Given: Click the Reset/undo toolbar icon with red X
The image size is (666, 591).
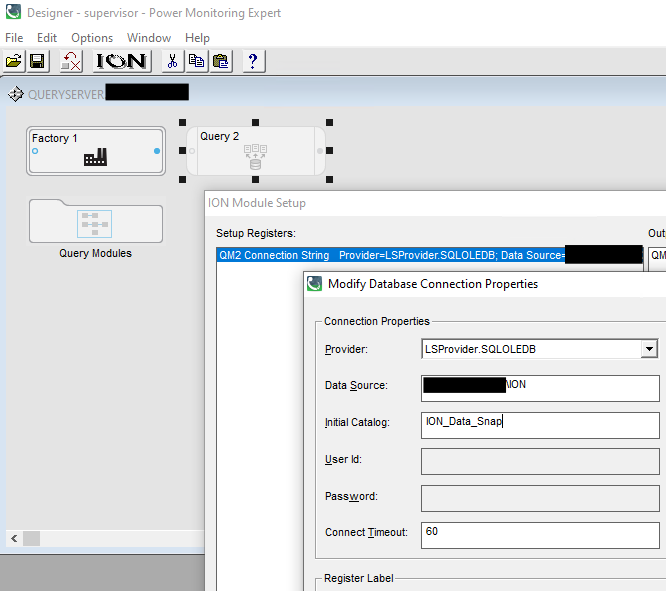Looking at the screenshot, I should tap(71, 61).
